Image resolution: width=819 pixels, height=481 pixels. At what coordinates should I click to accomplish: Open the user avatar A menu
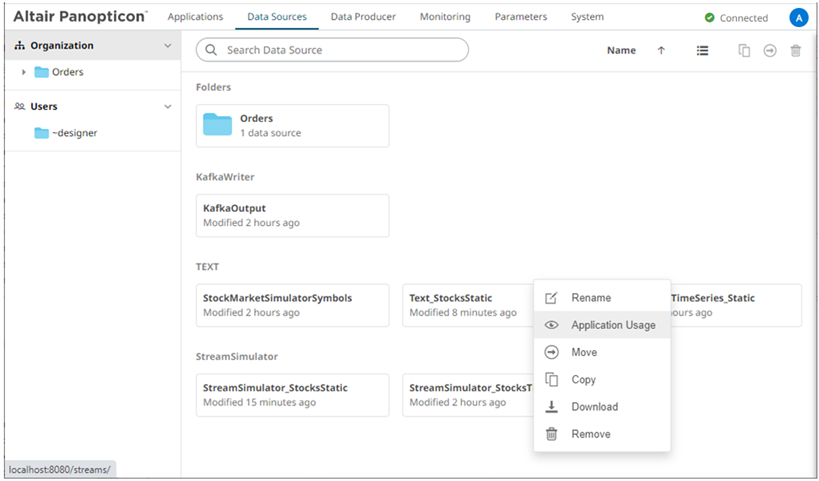798,17
